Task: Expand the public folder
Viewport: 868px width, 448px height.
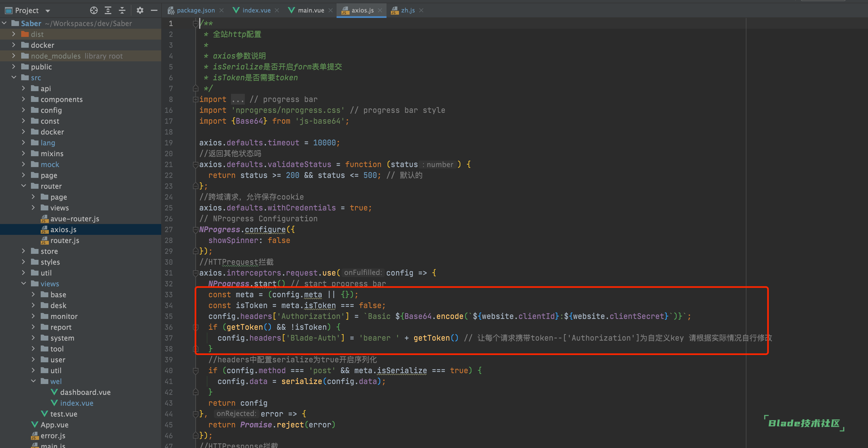Action: 14,67
